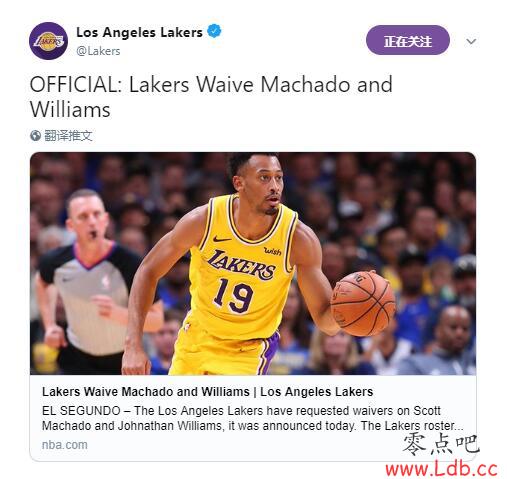
Task: Click the 零点吧 calligraphy watermark
Action: tap(441, 445)
